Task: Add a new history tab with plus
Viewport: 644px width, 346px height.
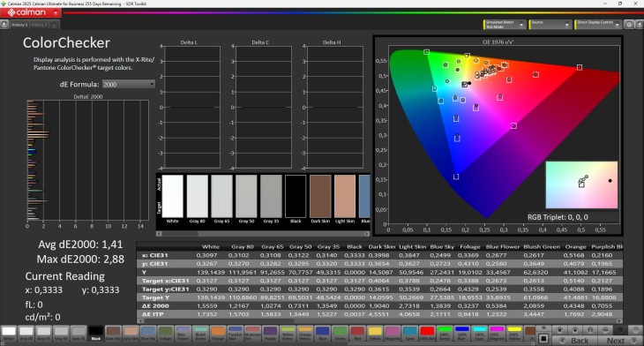Action: click(54, 25)
